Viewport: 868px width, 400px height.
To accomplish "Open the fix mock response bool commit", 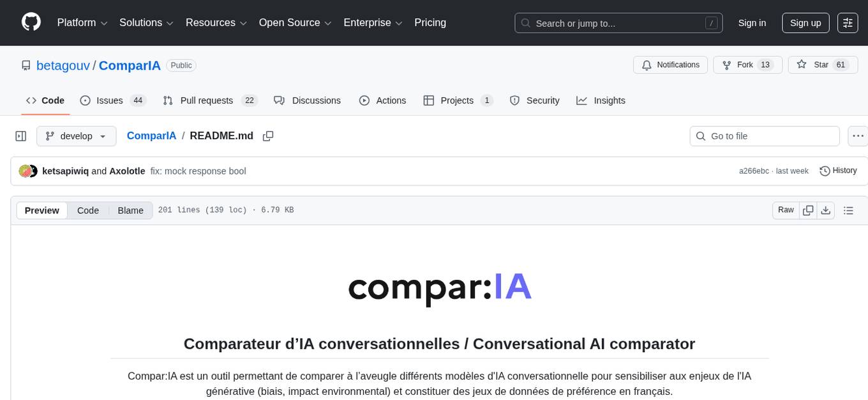I will (198, 171).
